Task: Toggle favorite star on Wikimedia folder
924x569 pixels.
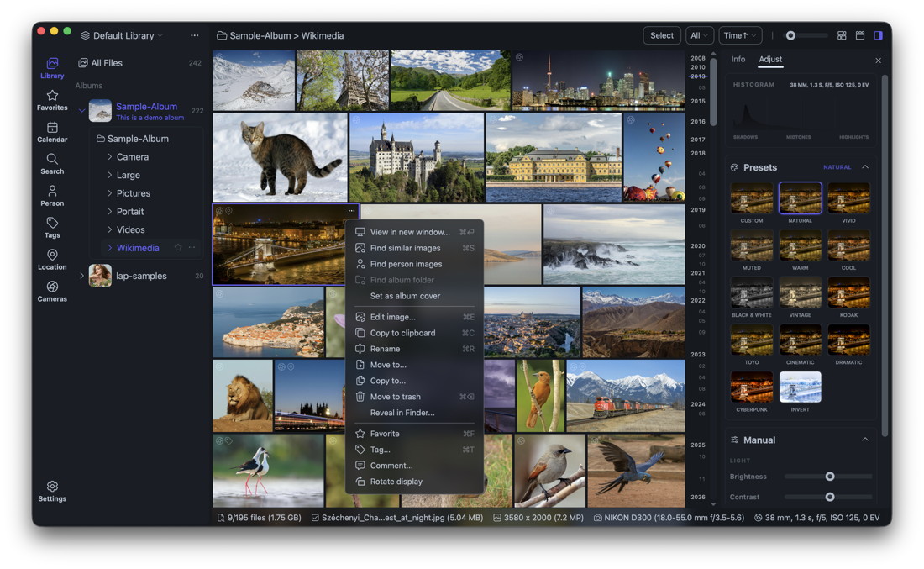Action: pyautogui.click(x=178, y=248)
